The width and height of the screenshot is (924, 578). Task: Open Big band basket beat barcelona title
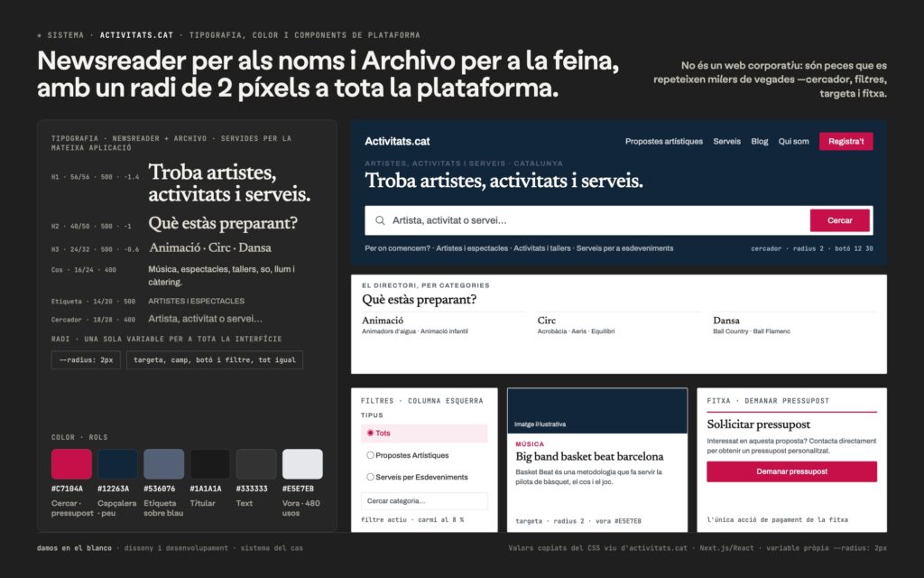click(x=589, y=456)
